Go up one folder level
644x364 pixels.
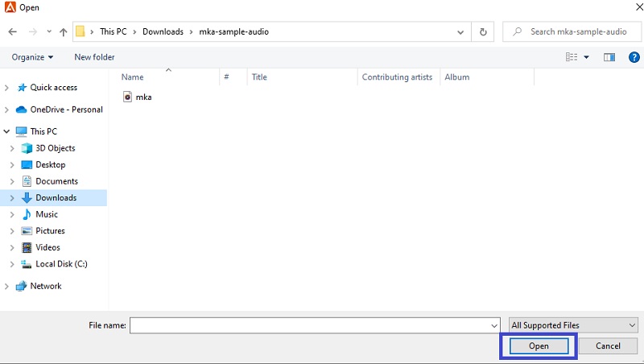(x=64, y=31)
